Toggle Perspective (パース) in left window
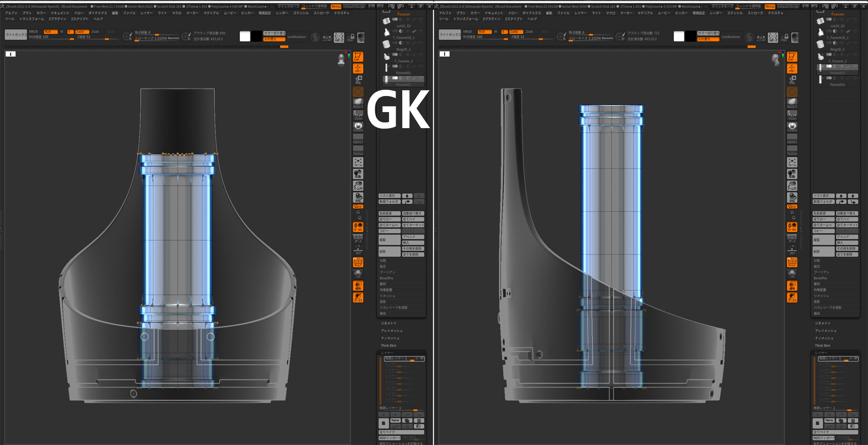868x445 pixels. (x=358, y=238)
